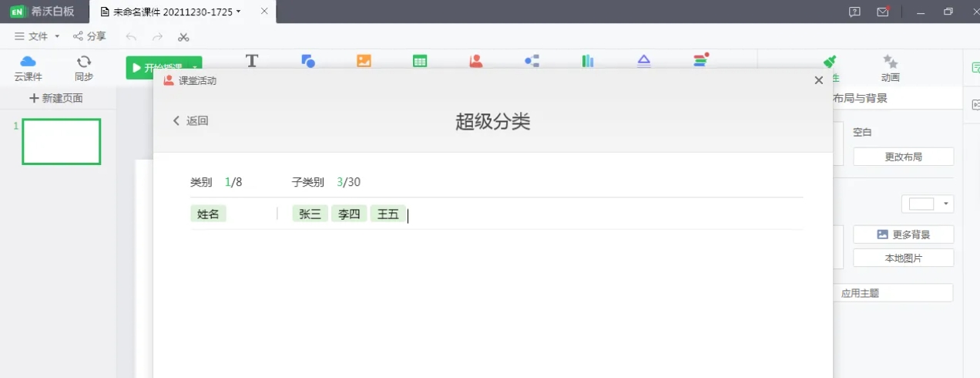980x378 pixels.
Task: Expand the background color dropdown arrow
Action: [946, 204]
